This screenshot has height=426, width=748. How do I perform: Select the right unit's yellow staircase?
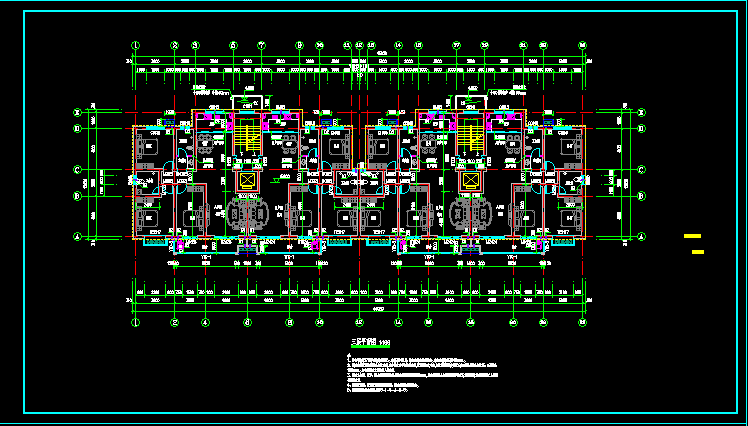(x=471, y=137)
